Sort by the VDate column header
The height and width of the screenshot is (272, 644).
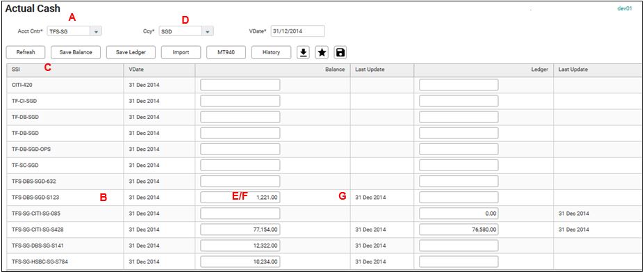pos(159,70)
